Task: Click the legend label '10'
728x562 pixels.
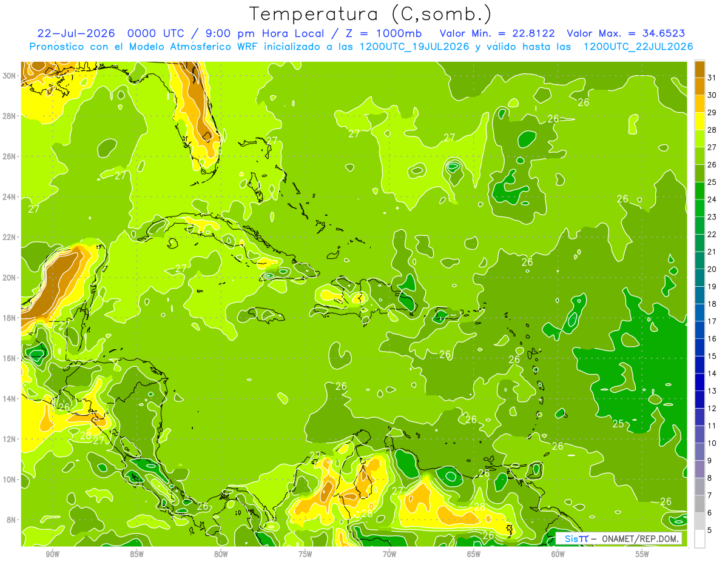Action: coord(712,443)
